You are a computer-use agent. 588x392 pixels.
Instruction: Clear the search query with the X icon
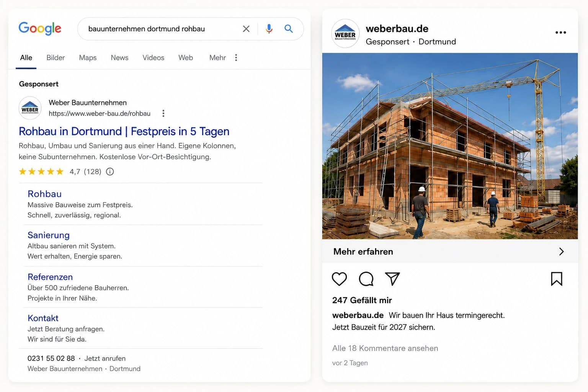tap(246, 29)
